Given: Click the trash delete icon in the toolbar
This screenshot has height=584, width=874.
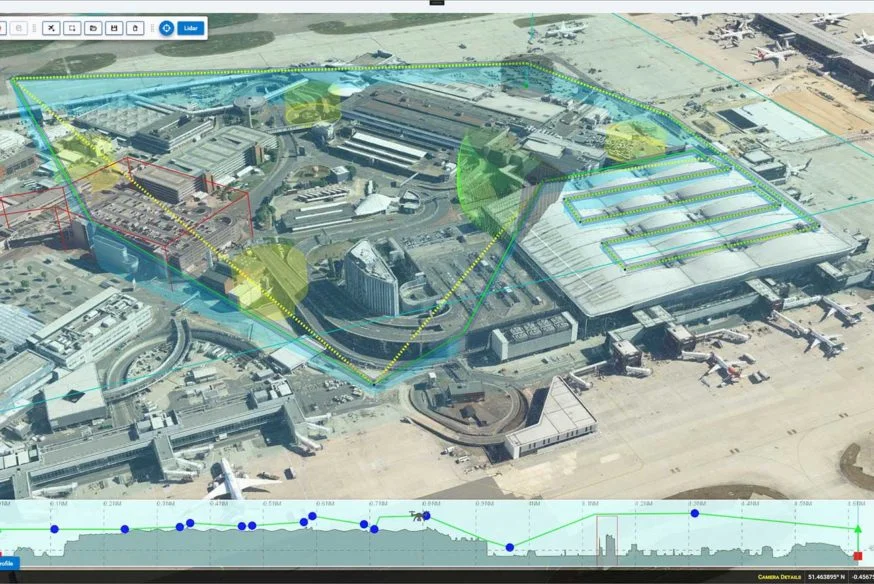Looking at the screenshot, I should click(135, 28).
